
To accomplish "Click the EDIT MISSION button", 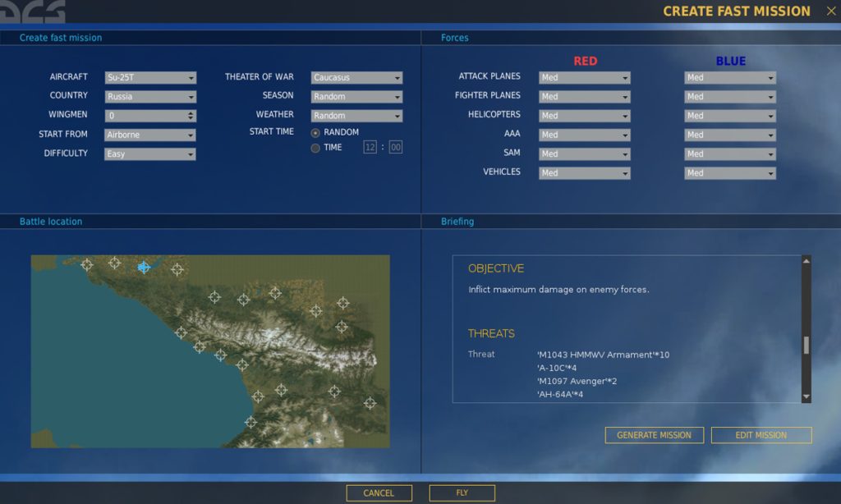I will [761, 435].
